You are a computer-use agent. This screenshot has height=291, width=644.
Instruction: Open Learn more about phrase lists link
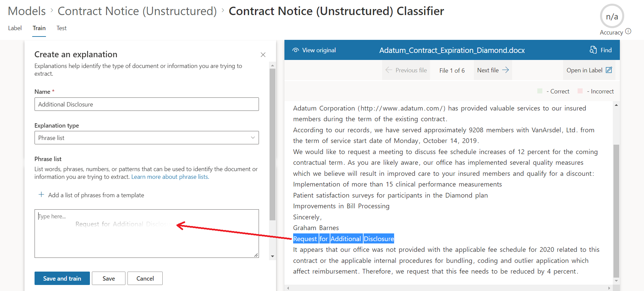(x=170, y=177)
